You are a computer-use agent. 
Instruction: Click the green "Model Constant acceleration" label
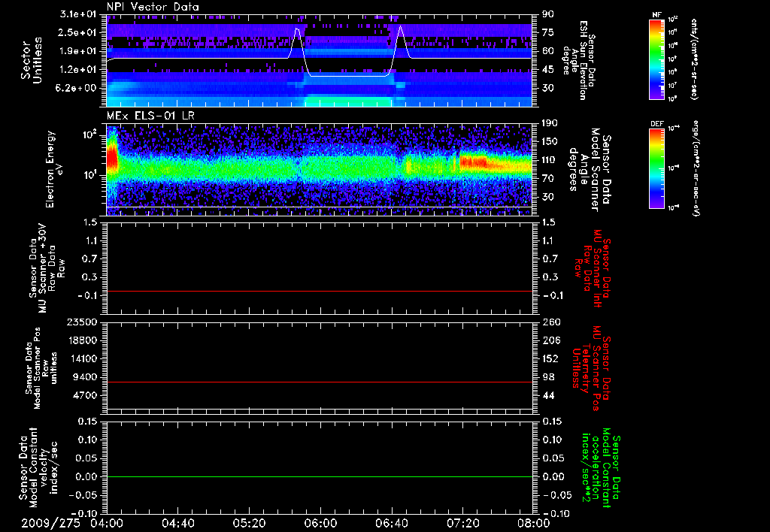click(600, 468)
